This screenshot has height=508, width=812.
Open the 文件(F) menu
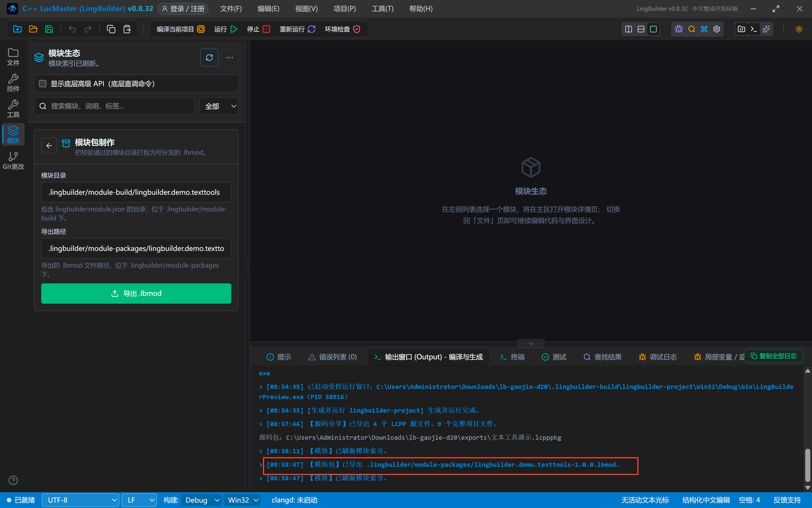click(x=231, y=9)
